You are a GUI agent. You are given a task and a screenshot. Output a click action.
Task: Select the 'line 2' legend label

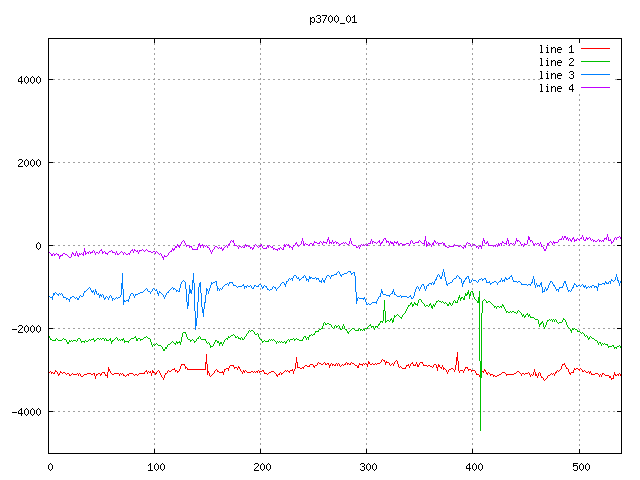tap(556, 62)
